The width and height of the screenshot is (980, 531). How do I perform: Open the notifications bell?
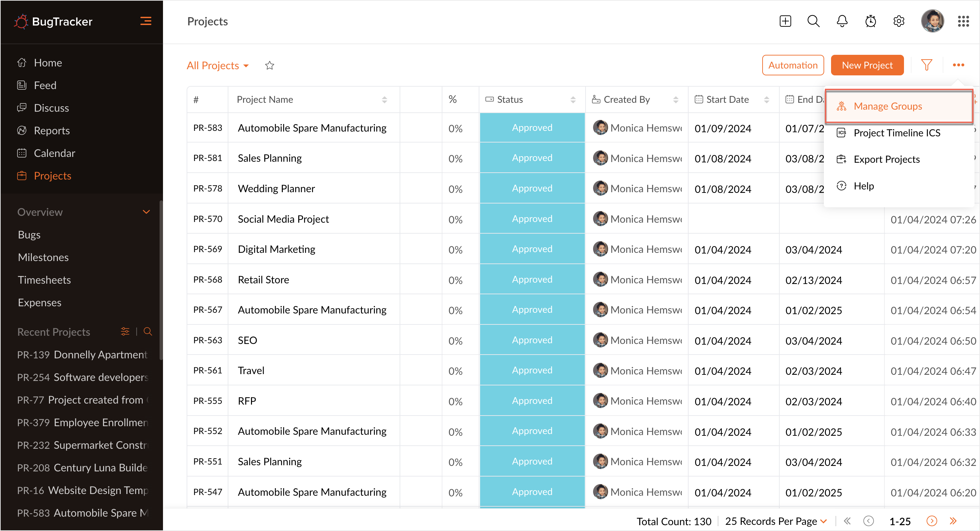[x=842, y=21]
